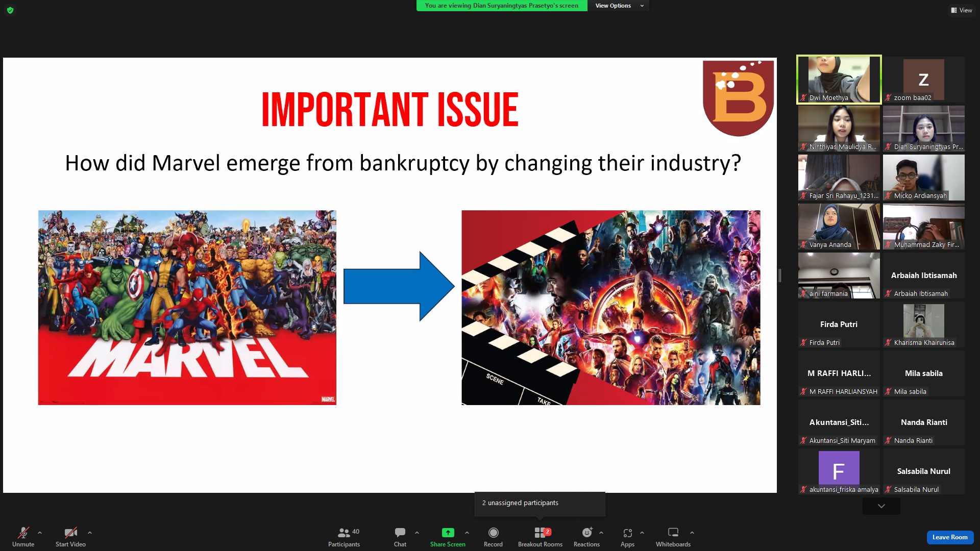
Task: Click the green encryption shield icon
Action: point(10,10)
